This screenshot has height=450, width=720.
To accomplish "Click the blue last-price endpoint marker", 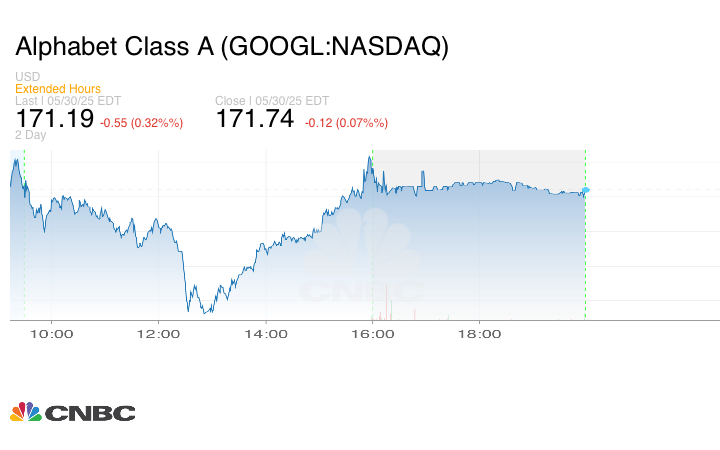I will pyautogui.click(x=586, y=190).
